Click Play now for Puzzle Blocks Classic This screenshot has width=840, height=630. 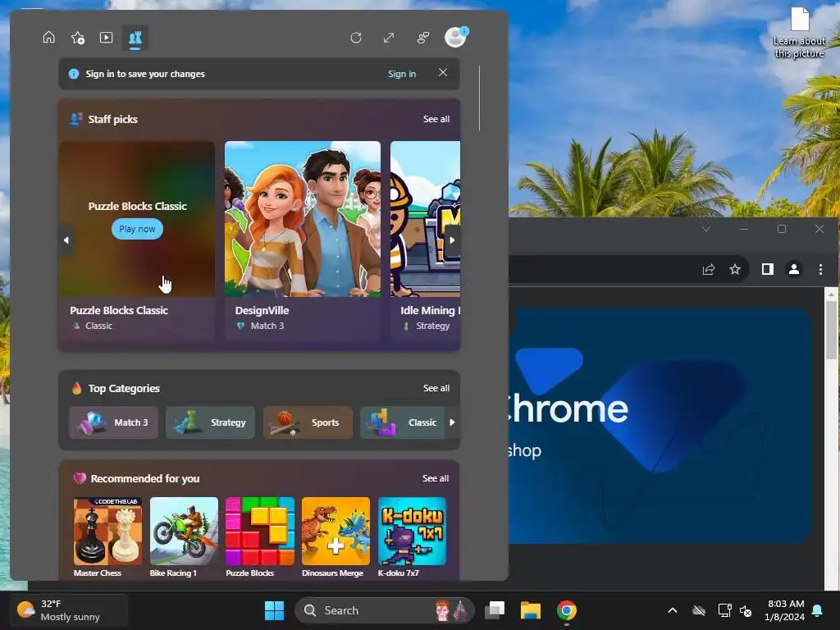click(137, 229)
